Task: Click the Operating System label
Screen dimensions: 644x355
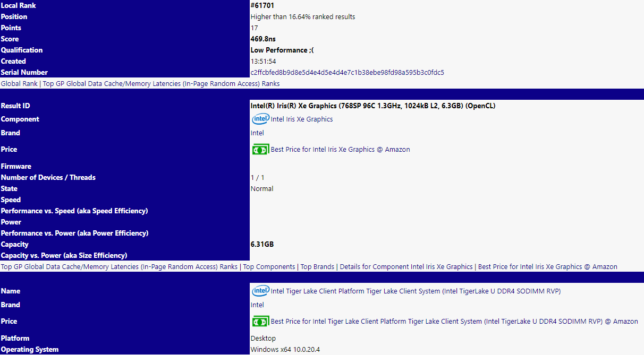Action: (x=30, y=349)
